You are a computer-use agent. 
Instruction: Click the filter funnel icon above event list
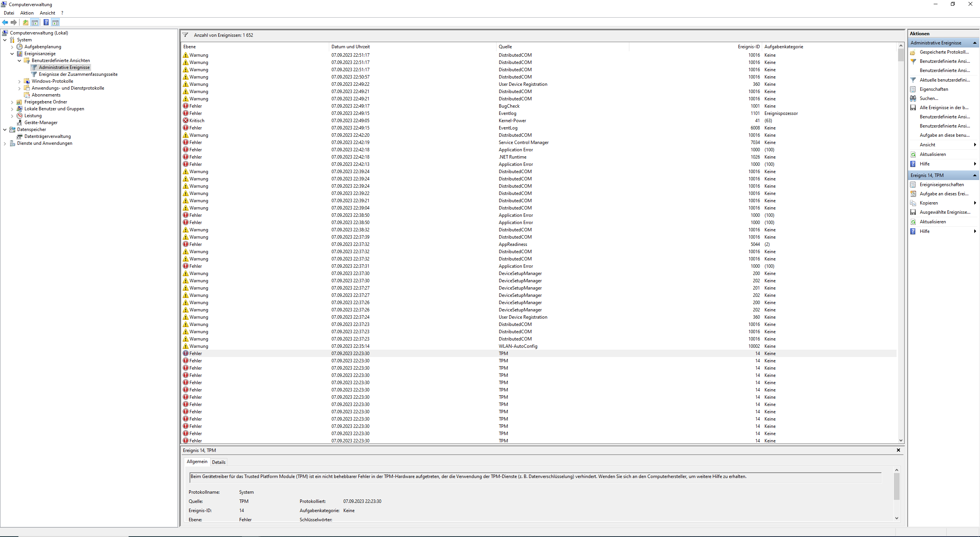tap(185, 35)
